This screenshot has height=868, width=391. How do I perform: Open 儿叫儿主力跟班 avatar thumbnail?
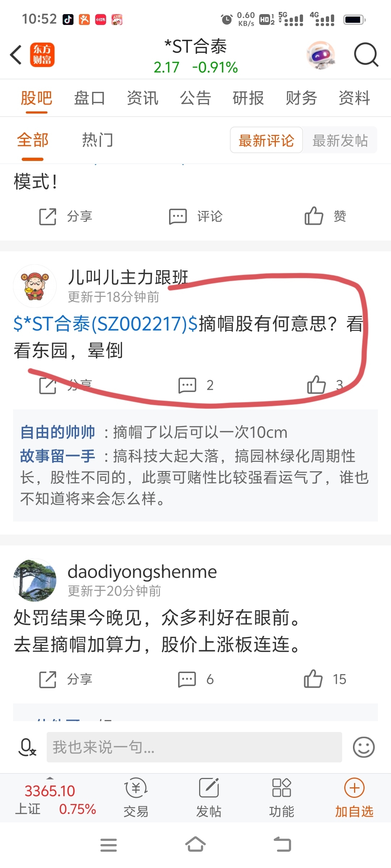pyautogui.click(x=35, y=286)
